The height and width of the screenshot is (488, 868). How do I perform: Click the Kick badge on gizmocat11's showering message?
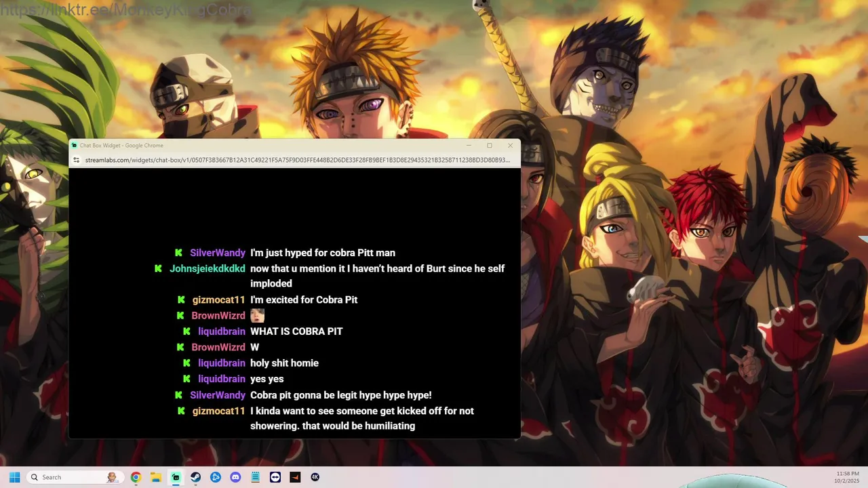click(181, 411)
